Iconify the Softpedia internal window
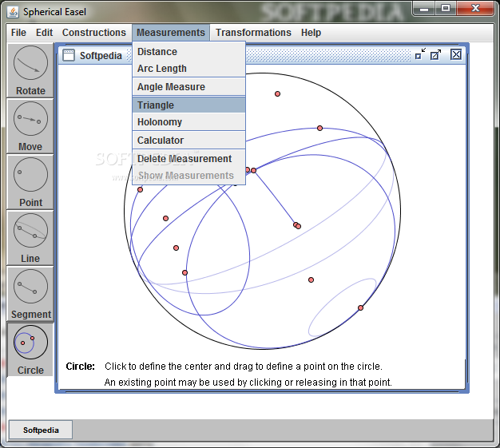Image resolution: width=500 pixels, height=448 pixels. tap(420, 54)
